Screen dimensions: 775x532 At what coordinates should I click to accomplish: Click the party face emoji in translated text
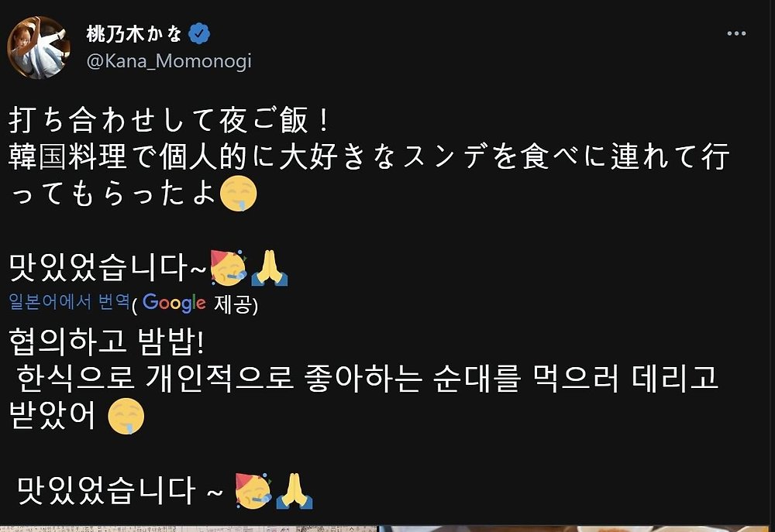(x=253, y=491)
